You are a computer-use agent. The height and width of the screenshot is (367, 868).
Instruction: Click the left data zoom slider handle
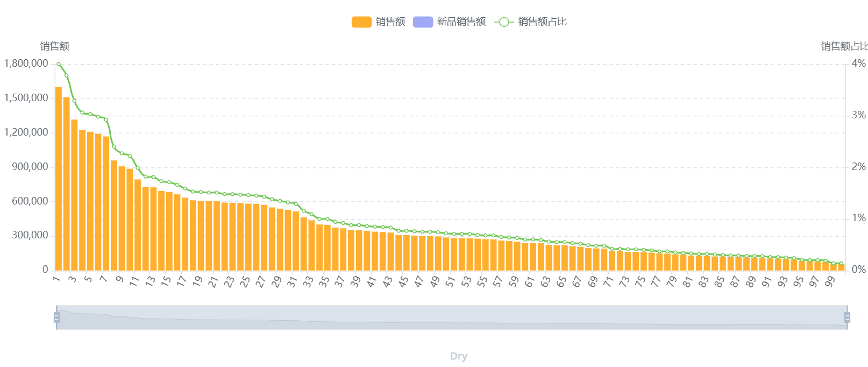(56, 317)
